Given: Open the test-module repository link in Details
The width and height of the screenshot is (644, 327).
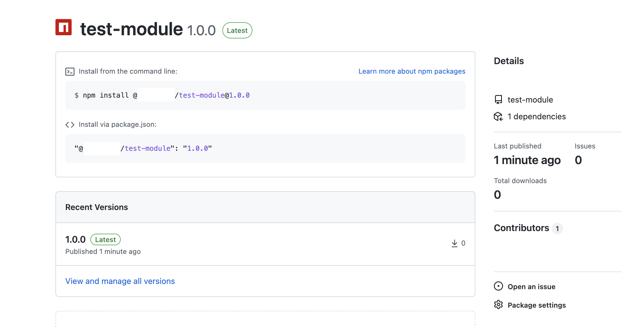Looking at the screenshot, I should 530,100.
